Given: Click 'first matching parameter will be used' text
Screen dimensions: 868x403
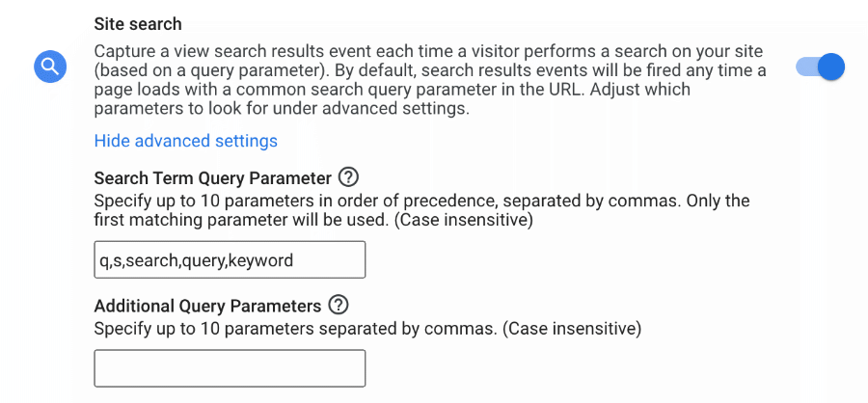Looking at the screenshot, I should pos(239,221).
